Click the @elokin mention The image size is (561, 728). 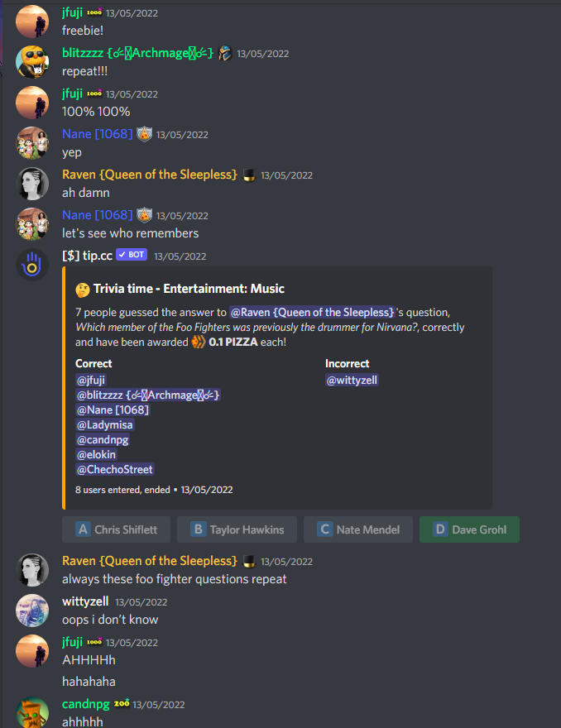[96, 454]
